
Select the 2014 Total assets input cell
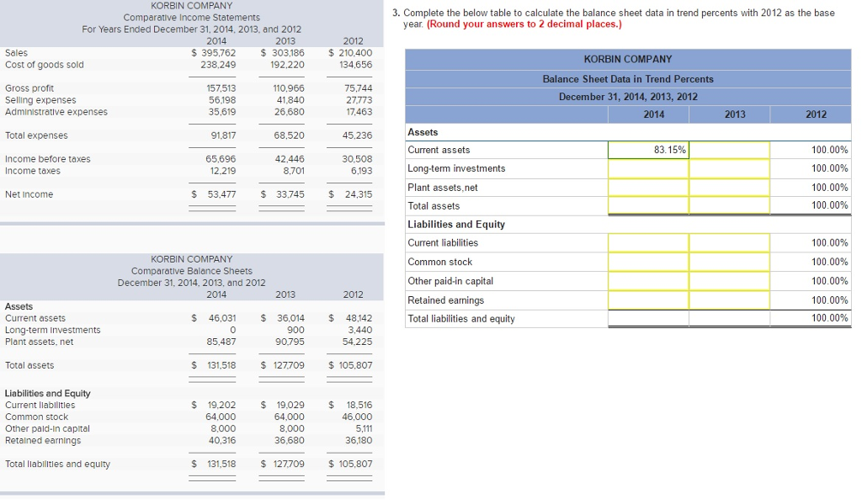click(648, 205)
